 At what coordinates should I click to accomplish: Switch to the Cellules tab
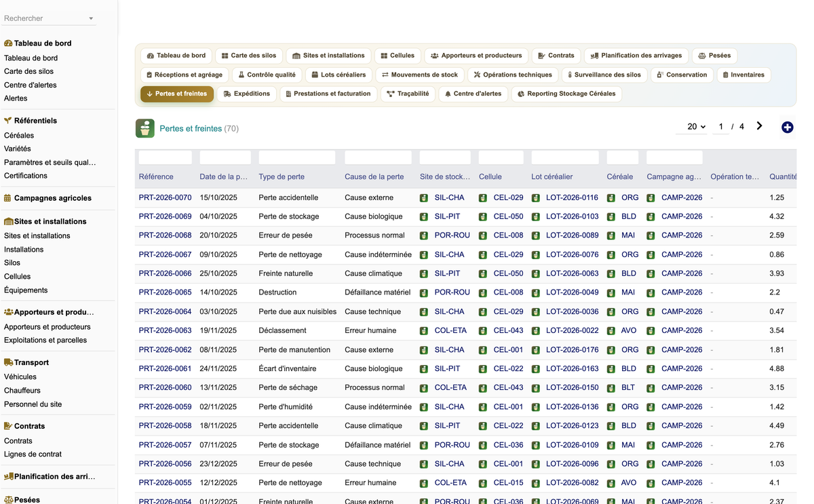(397, 56)
